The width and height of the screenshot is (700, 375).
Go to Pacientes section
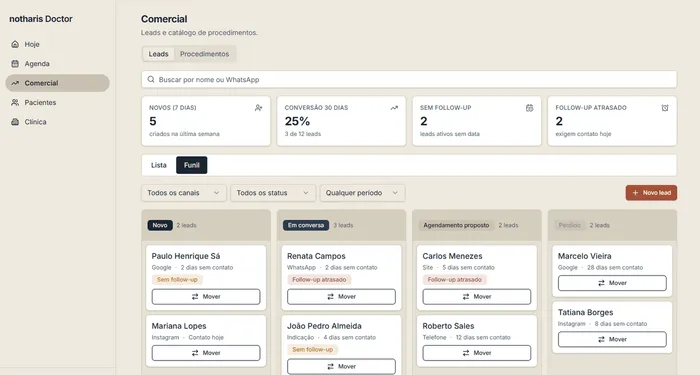[x=57, y=102]
